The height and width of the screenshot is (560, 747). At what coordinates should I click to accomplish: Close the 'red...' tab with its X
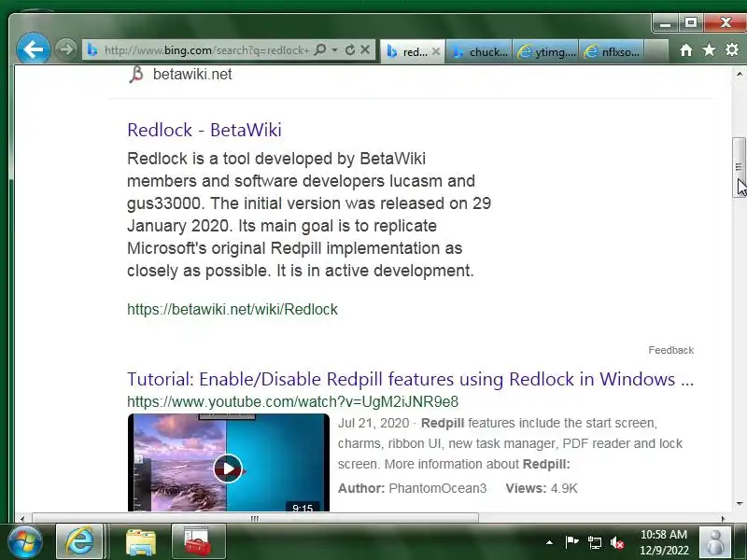tap(436, 51)
